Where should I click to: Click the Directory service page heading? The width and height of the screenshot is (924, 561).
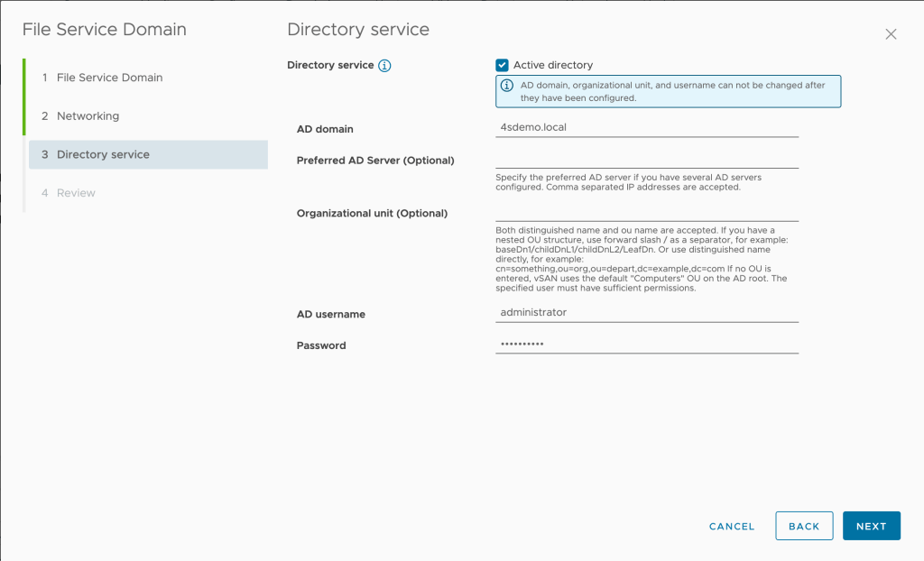(x=358, y=30)
